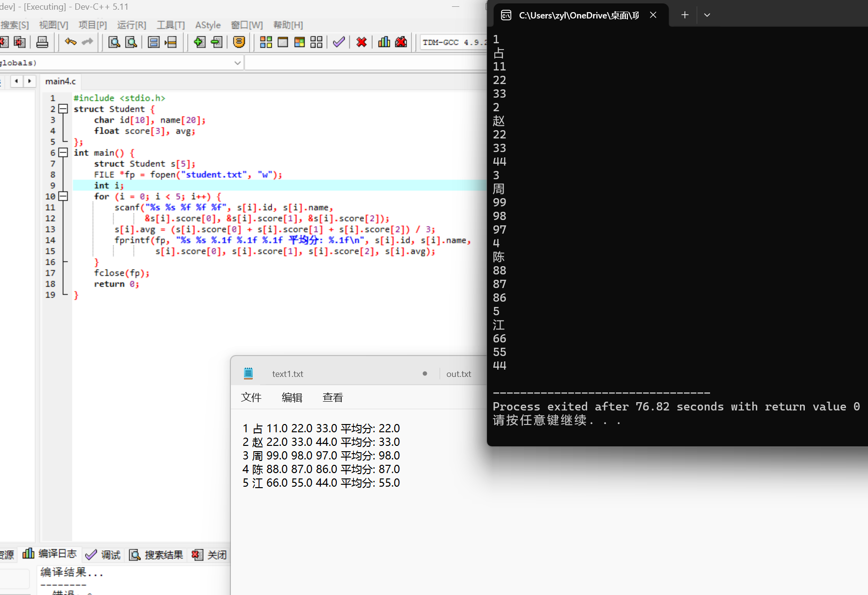
Task: Expand the globals scope dropdown
Action: [x=238, y=63]
